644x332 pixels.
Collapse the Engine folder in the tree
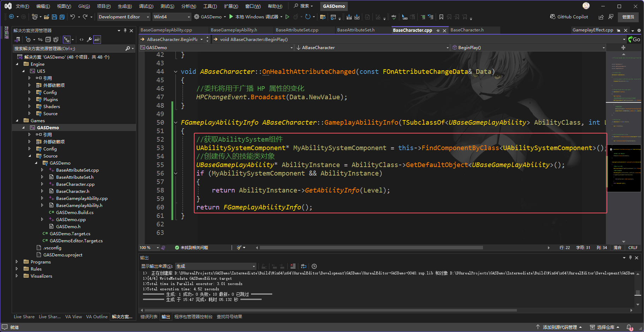(17, 64)
